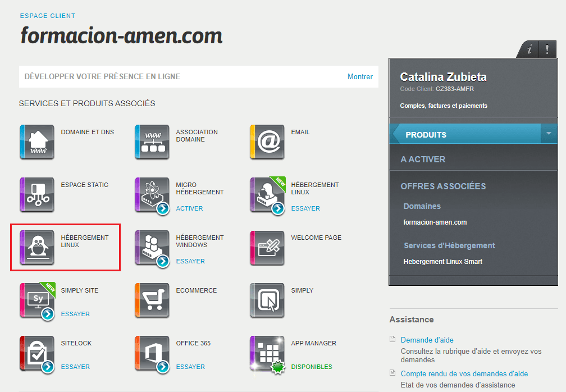Open the Espace Static icon
Image resolution: width=566 pixels, height=392 pixels.
(37, 194)
